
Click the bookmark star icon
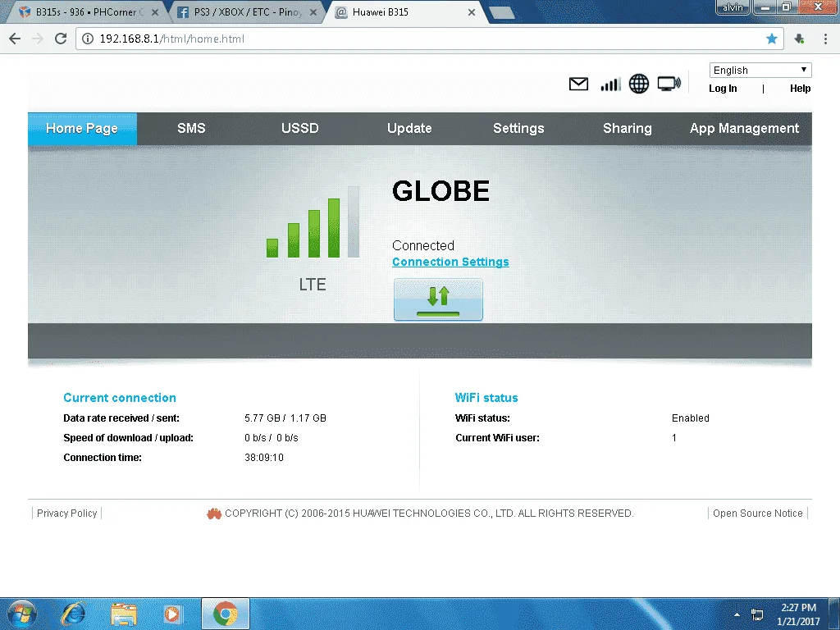771,39
